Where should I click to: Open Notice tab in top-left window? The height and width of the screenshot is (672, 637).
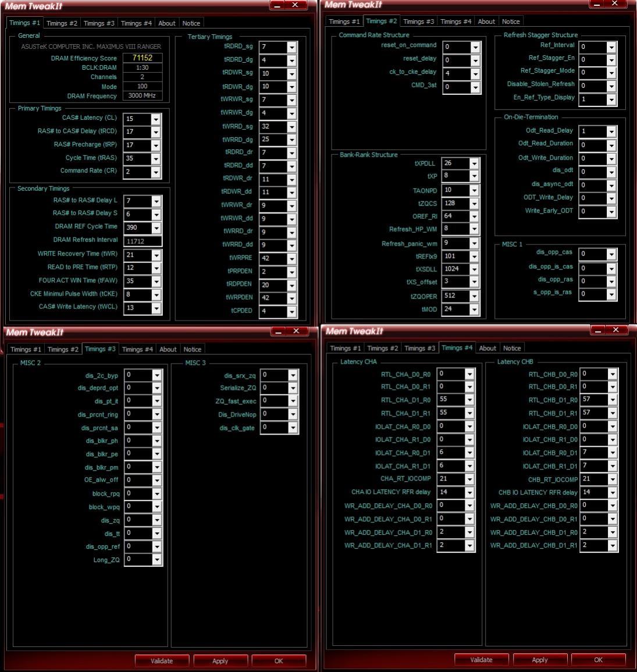pos(191,23)
